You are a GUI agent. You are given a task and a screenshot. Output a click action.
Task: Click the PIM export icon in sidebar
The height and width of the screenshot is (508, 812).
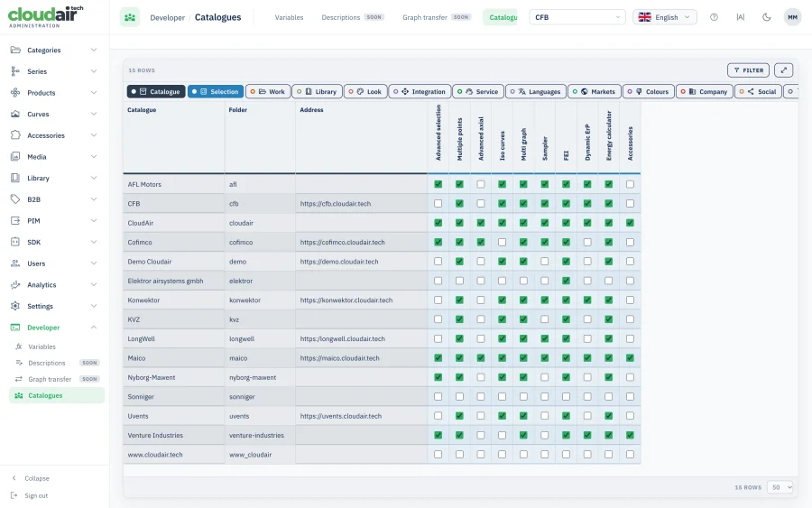tap(15, 220)
